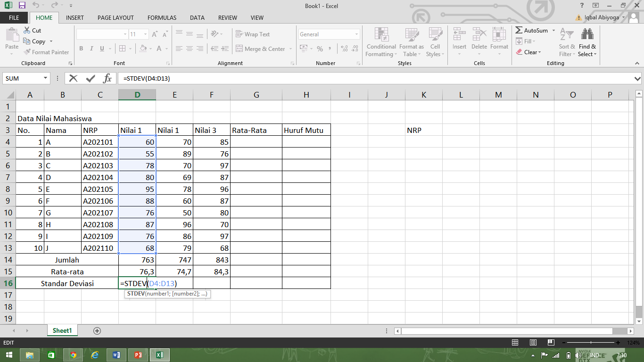Open the FILE tab
The height and width of the screenshot is (362, 644).
[14, 17]
